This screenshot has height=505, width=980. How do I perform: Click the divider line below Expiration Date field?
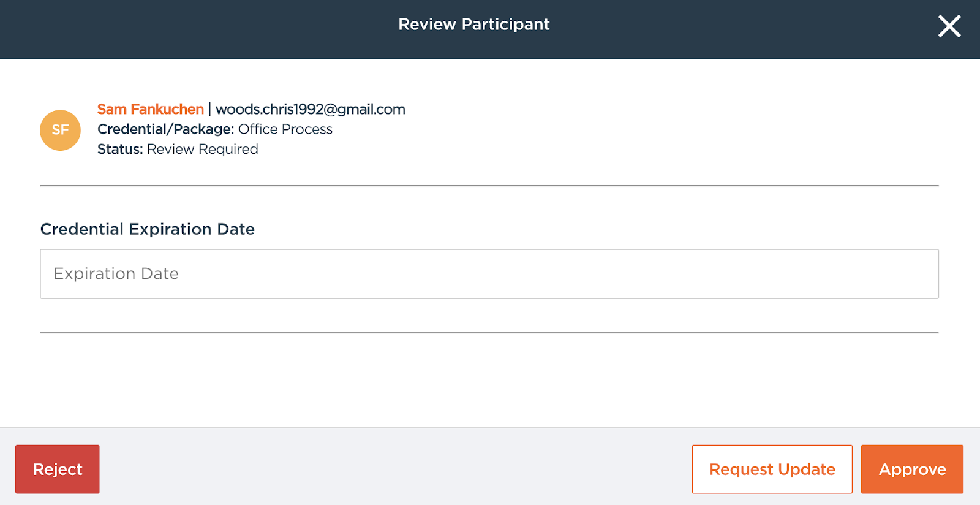(x=489, y=332)
